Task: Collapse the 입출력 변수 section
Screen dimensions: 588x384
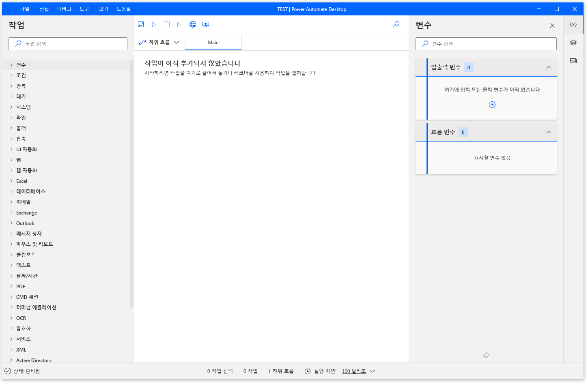Action: click(549, 67)
